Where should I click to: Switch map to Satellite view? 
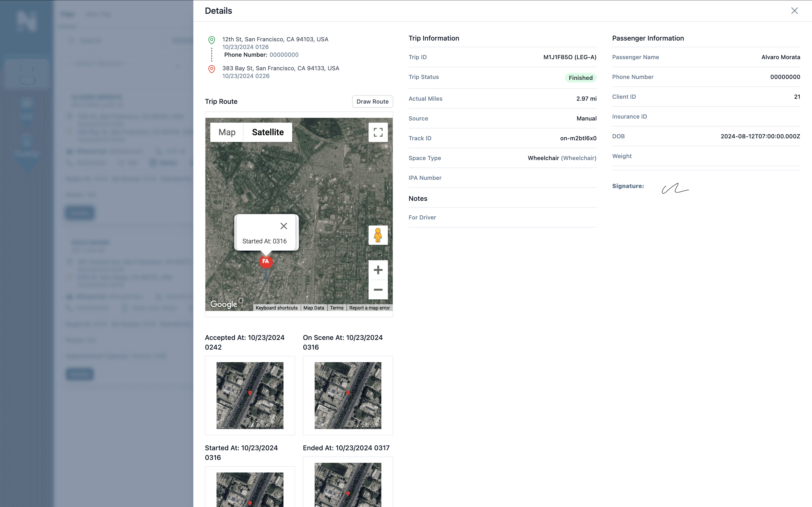pyautogui.click(x=268, y=133)
